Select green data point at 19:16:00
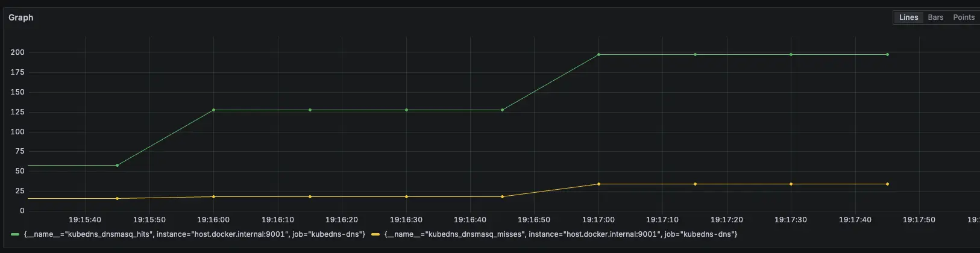Image resolution: width=980 pixels, height=253 pixels. (213, 110)
